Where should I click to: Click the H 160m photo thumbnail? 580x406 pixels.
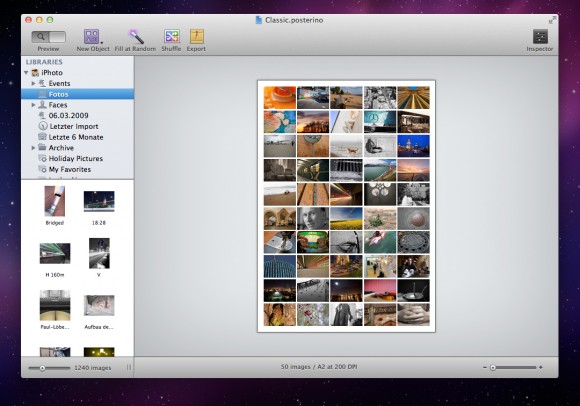pos(55,253)
